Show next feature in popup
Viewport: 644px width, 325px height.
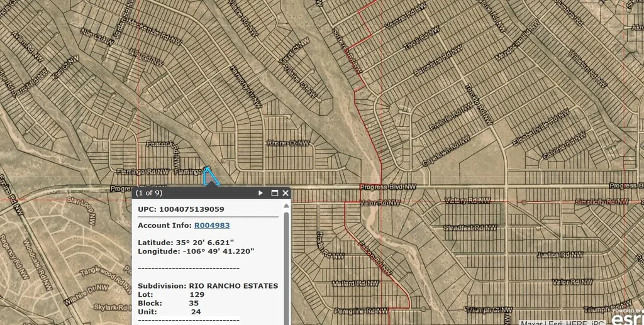click(261, 193)
